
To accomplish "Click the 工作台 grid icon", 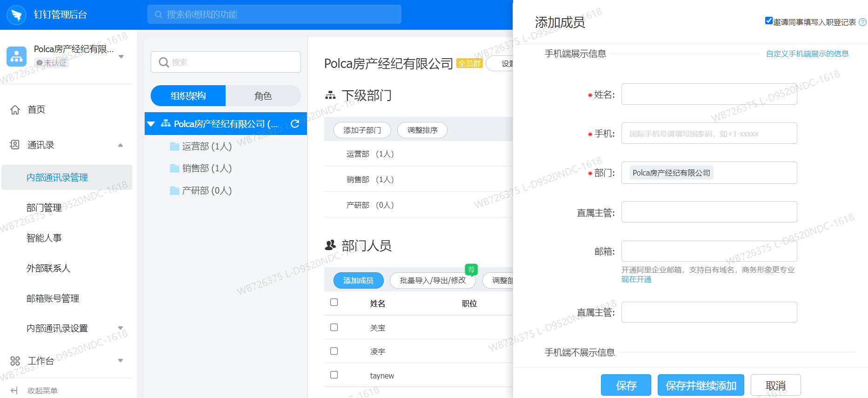I will tap(15, 361).
